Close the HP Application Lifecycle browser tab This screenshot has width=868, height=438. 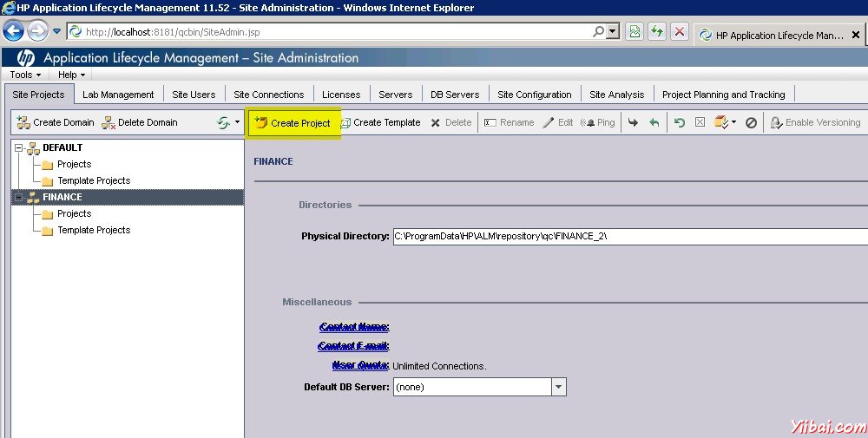pos(855,35)
